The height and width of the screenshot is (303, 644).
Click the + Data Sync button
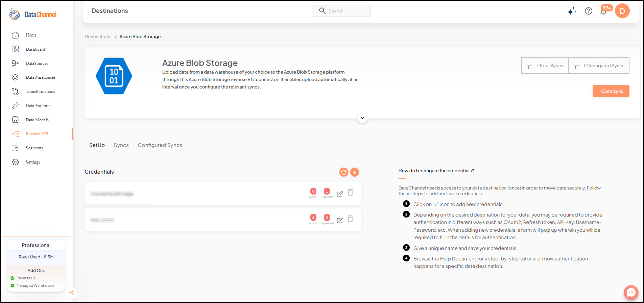point(611,91)
